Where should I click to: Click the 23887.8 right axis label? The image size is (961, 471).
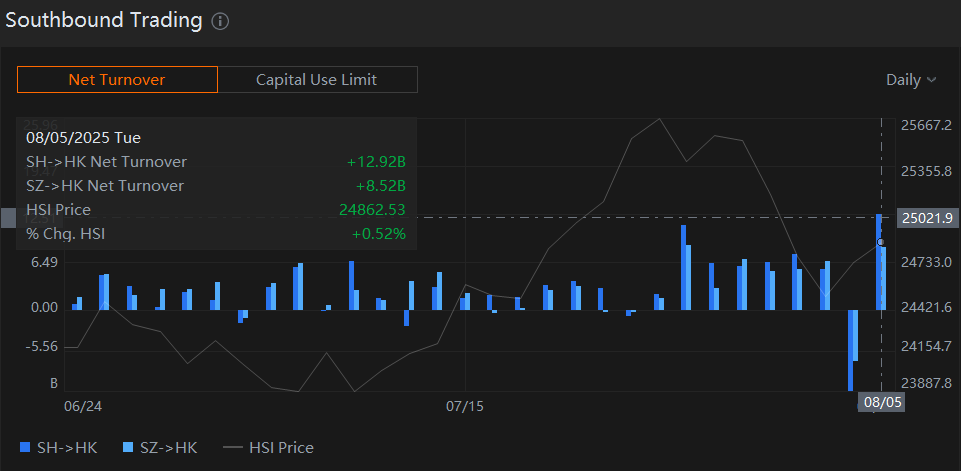coord(926,383)
